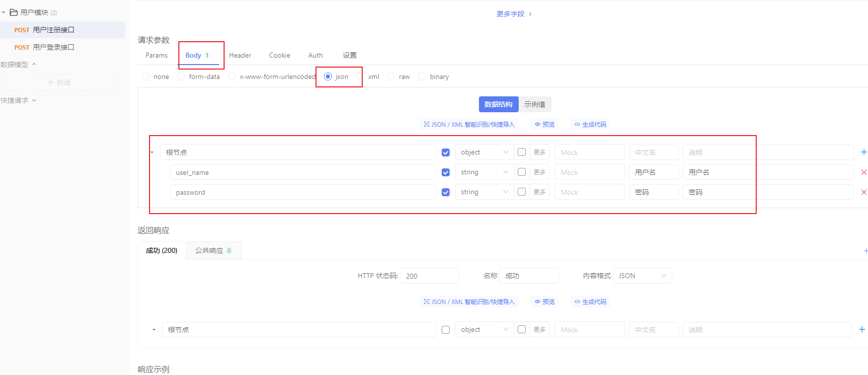
Task: Switch to the Cookie tab
Action: (x=280, y=55)
